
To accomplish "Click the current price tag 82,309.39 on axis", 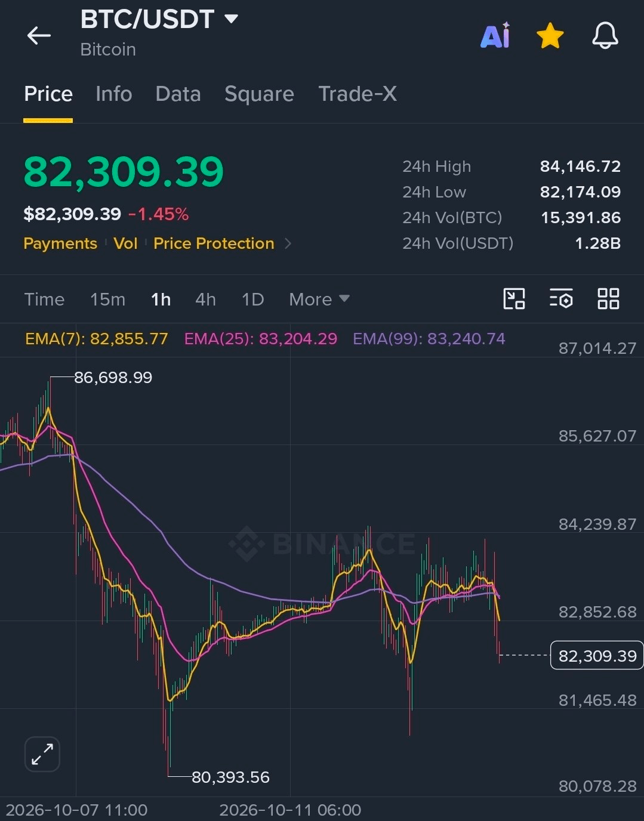I will [x=597, y=656].
